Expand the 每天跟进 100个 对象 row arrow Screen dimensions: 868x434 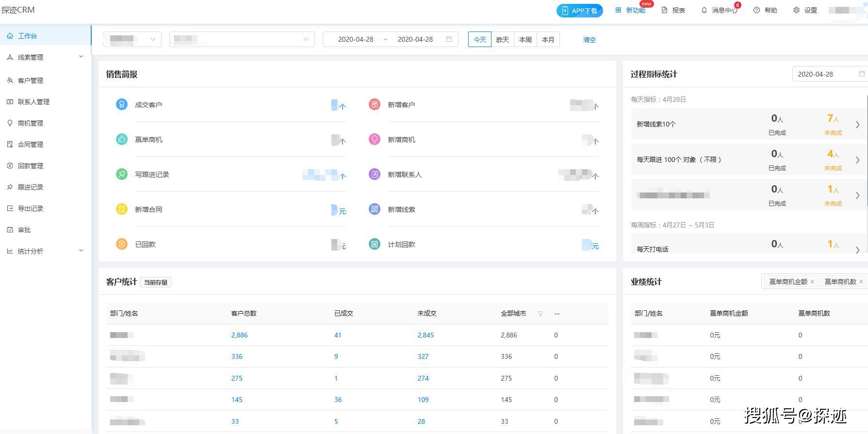pyautogui.click(x=857, y=160)
